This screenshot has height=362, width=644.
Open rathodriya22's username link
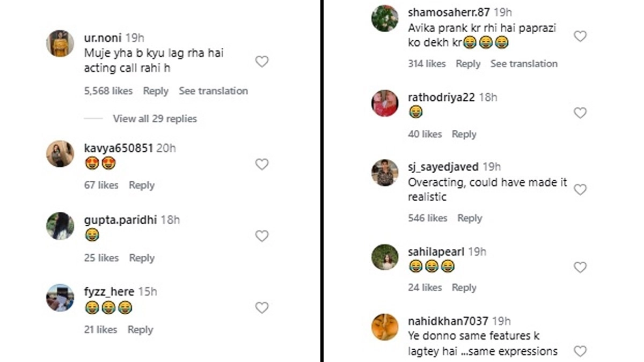[441, 98]
